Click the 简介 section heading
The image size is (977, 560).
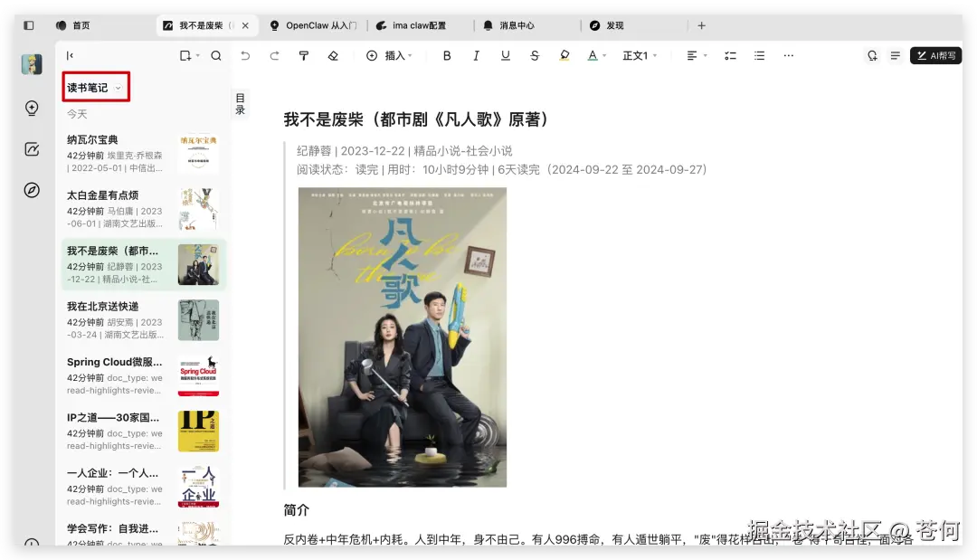coord(296,510)
